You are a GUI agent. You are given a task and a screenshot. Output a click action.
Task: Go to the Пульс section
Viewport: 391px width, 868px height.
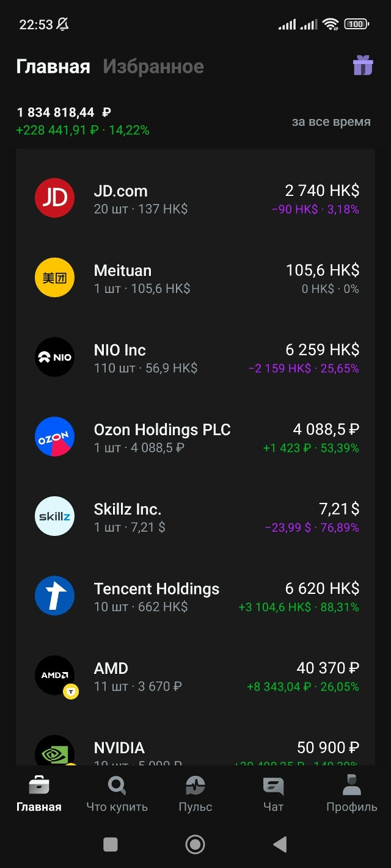click(195, 794)
